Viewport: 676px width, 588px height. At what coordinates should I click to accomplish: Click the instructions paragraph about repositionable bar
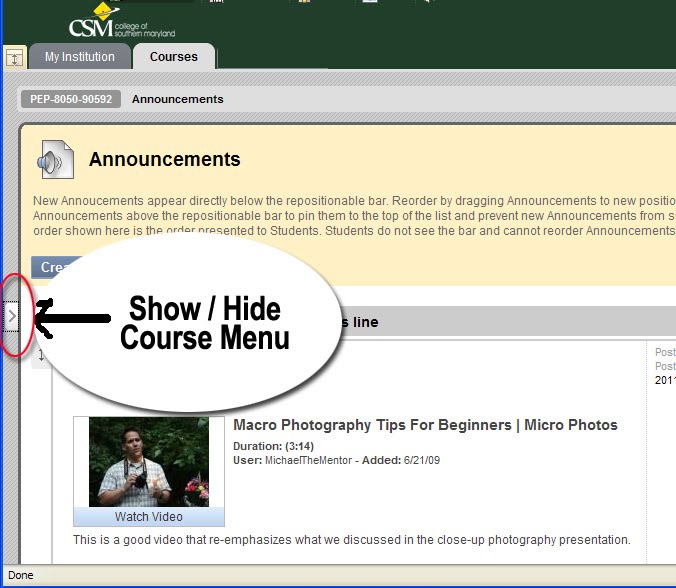[354, 216]
